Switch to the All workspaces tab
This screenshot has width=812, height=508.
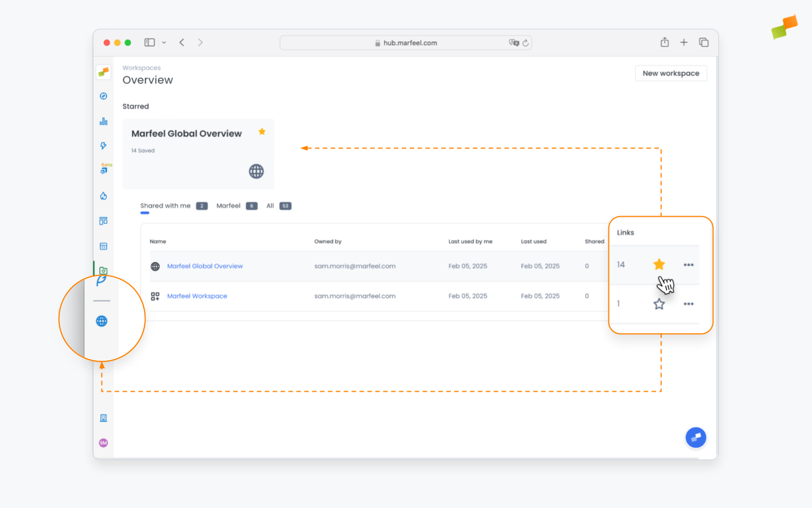tap(270, 206)
